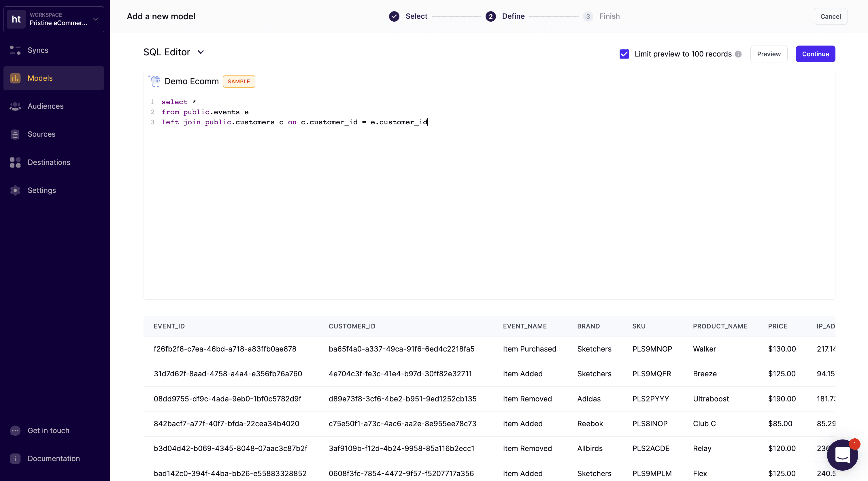The height and width of the screenshot is (481, 868).
Task: Click inside the SQL query editor
Action: (x=472, y=202)
